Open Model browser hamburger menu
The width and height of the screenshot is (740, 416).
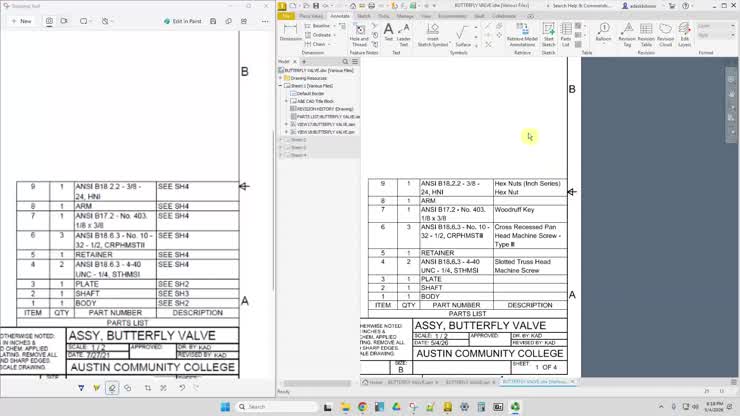tap(355, 62)
